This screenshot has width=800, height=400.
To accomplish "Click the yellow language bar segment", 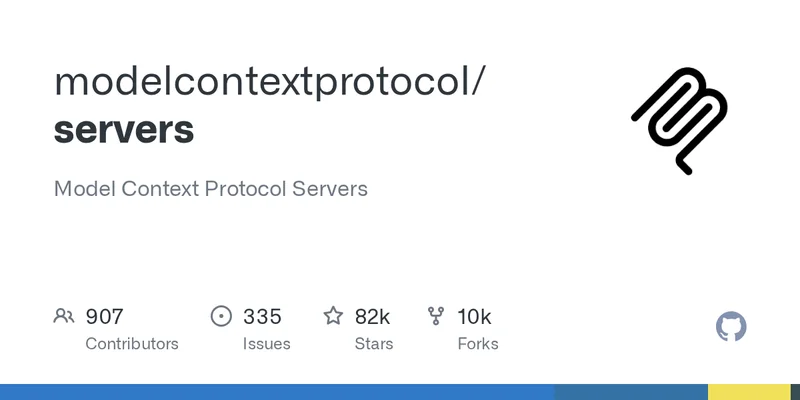I will [x=754, y=392].
